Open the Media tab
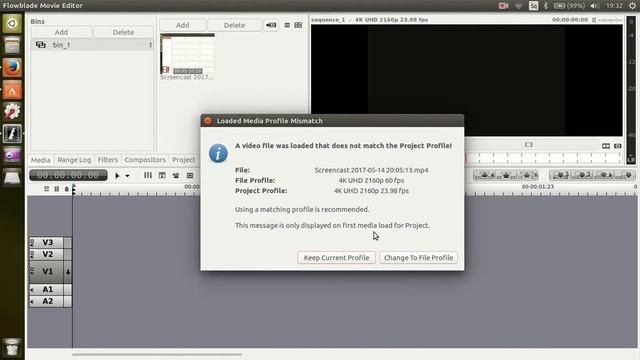This screenshot has width=640, height=360. point(40,160)
